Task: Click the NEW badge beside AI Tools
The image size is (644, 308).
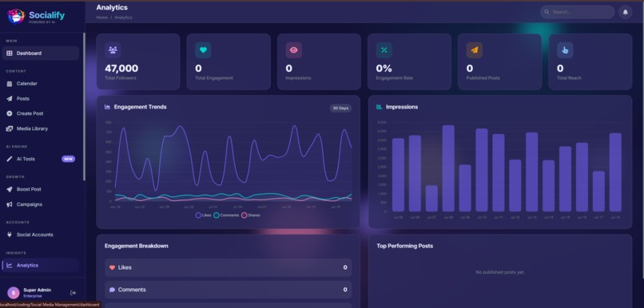Action: (x=68, y=159)
